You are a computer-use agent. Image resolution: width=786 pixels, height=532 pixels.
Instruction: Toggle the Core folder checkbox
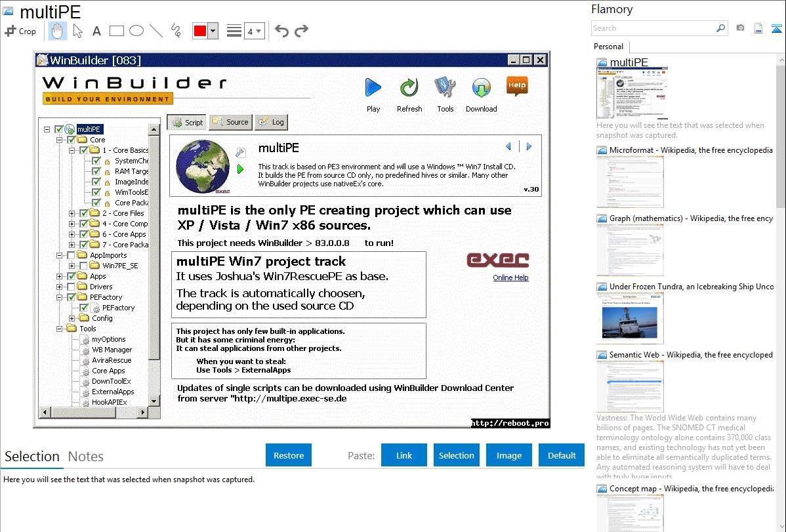[71, 140]
